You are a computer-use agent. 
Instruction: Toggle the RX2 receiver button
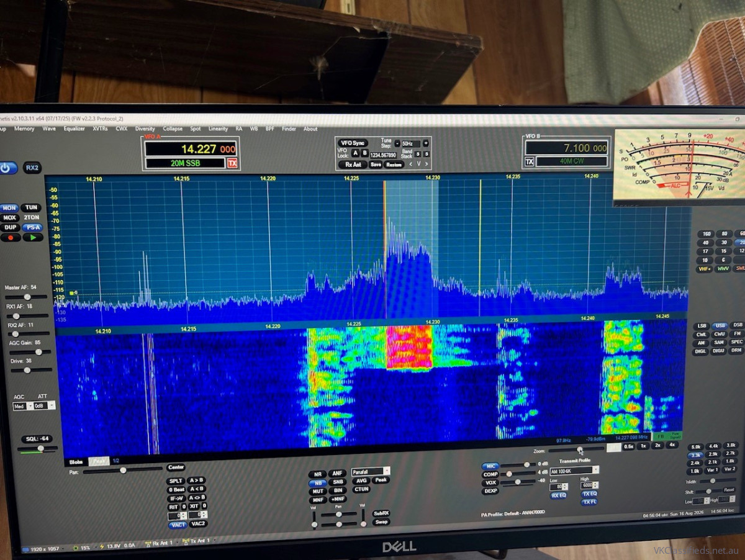[x=32, y=168]
